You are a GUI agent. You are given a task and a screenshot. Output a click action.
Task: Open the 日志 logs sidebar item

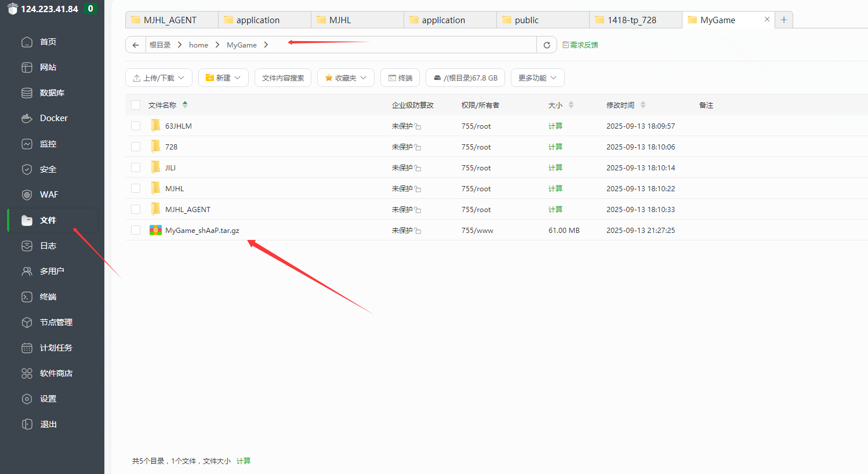pyautogui.click(x=52, y=246)
